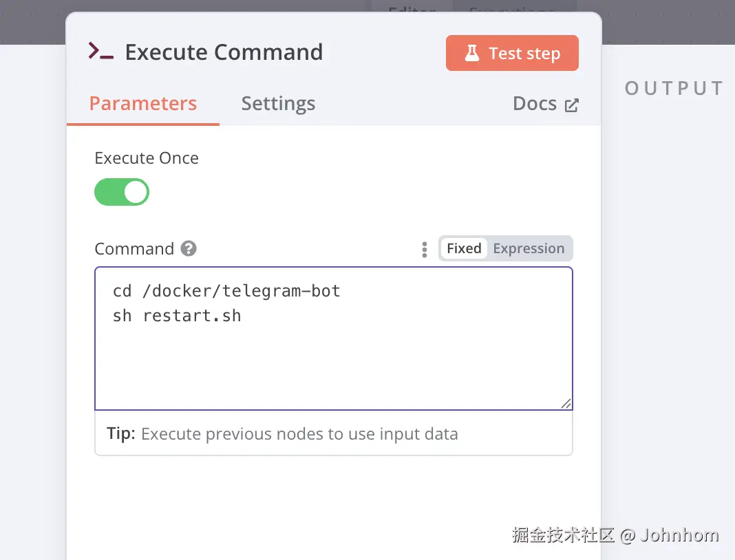Open the three-dot options menu for Command
Viewport: 735px width, 560px height.
pyautogui.click(x=425, y=249)
